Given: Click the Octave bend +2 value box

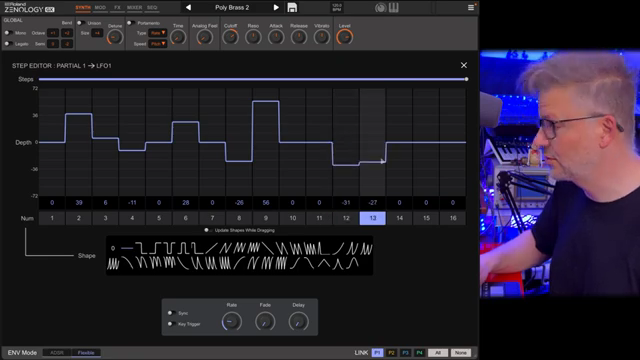Looking at the screenshot, I should coord(67,33).
